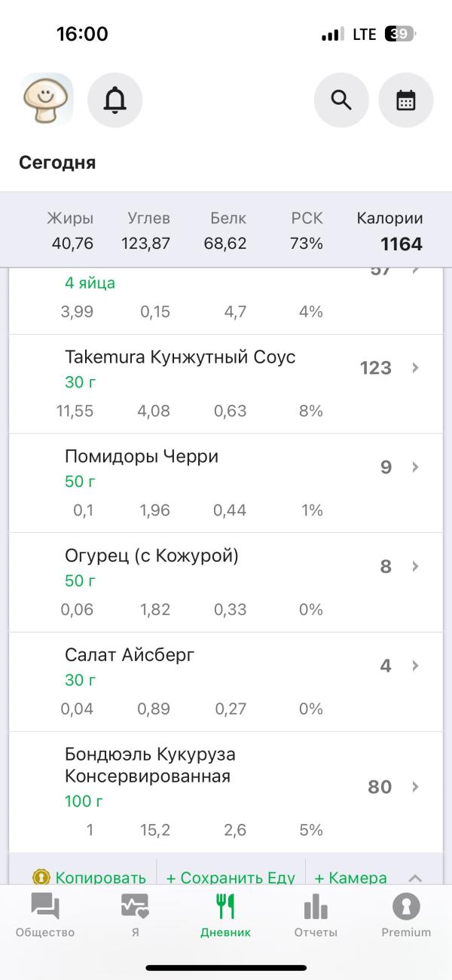This screenshot has height=980, width=452.
Task: Tap the + Камера button
Action: pos(350,877)
